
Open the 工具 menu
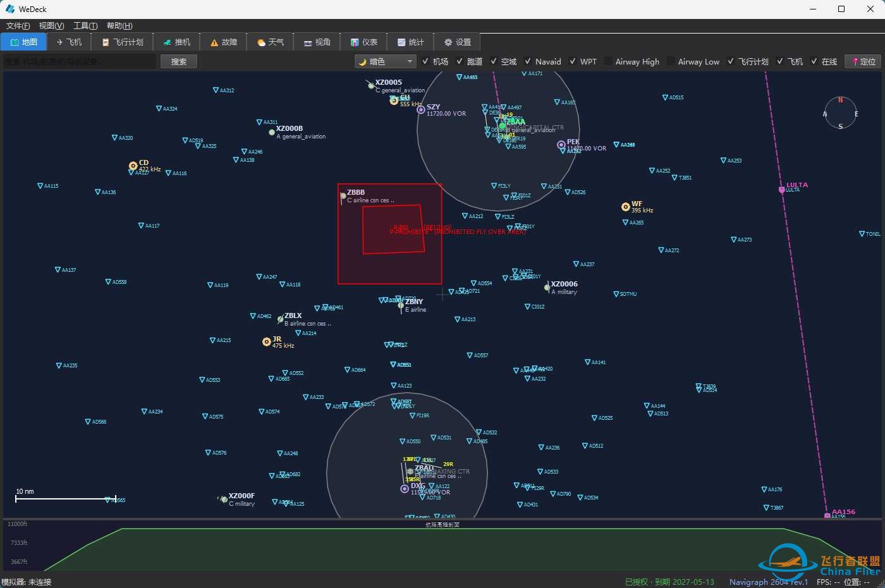point(85,26)
